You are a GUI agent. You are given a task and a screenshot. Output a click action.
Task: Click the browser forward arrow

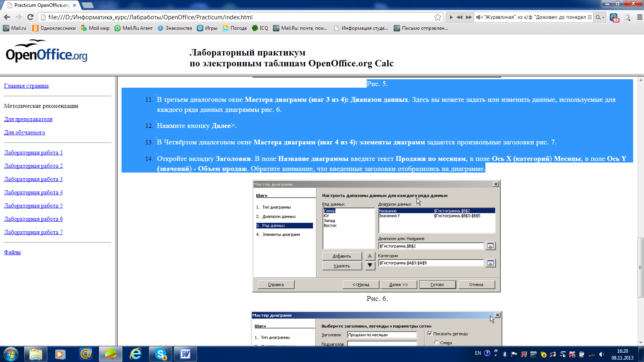19,17
